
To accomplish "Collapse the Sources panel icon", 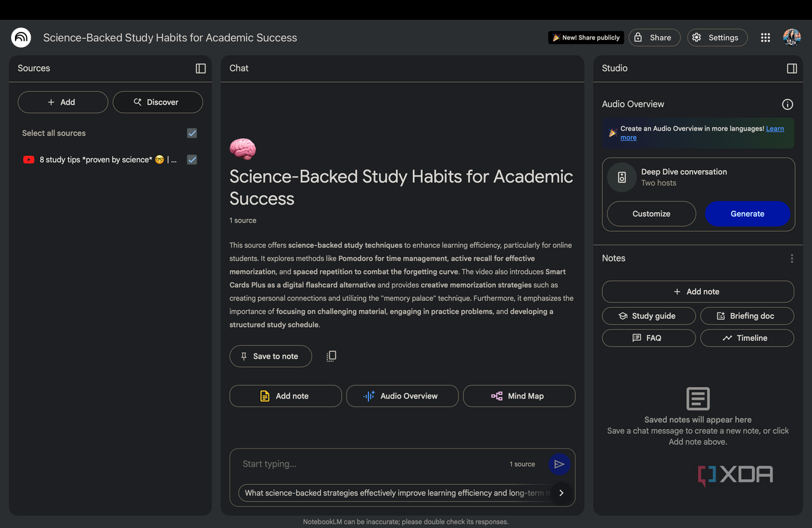I will tap(201, 68).
